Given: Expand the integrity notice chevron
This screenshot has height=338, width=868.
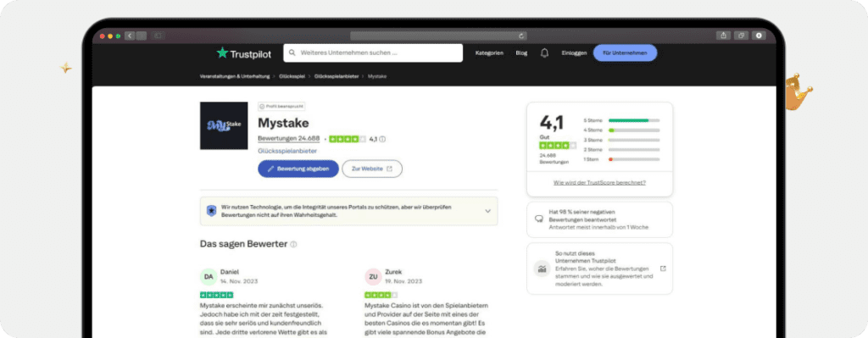Looking at the screenshot, I should click(487, 211).
